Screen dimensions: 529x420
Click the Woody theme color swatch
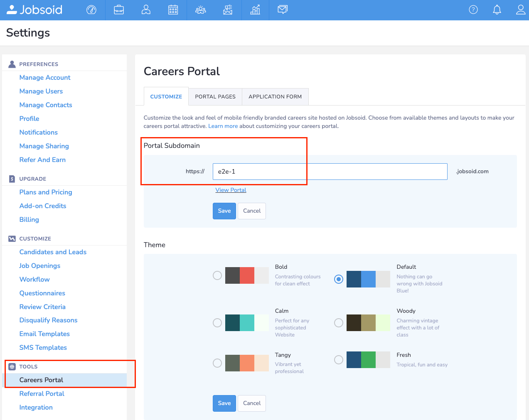point(368,323)
